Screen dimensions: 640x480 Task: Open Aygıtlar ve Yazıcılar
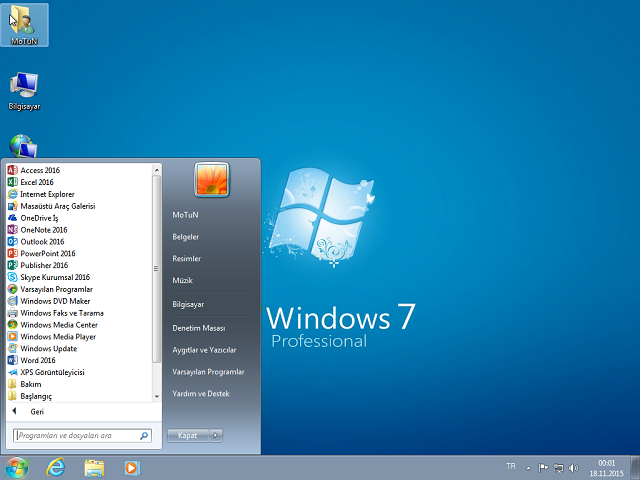click(x=204, y=350)
